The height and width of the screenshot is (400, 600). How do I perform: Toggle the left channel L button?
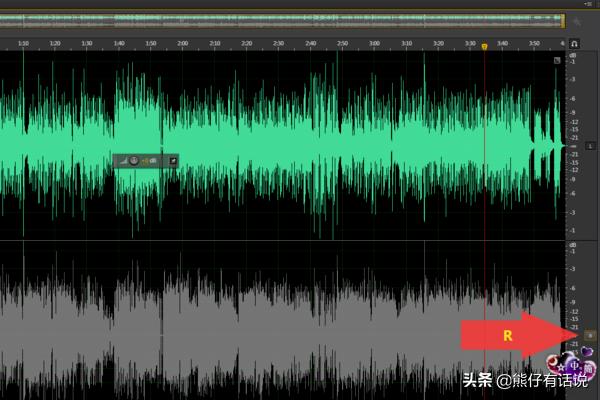(590, 147)
